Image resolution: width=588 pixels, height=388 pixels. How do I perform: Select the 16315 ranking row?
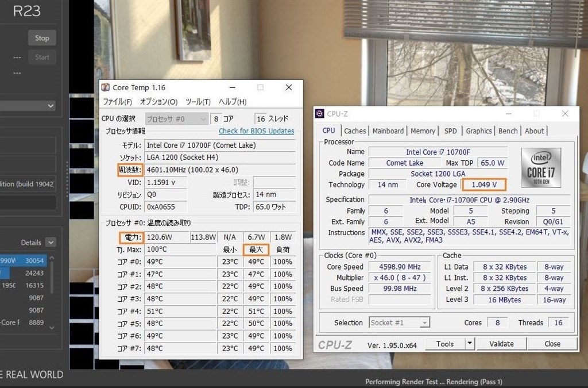click(23, 285)
